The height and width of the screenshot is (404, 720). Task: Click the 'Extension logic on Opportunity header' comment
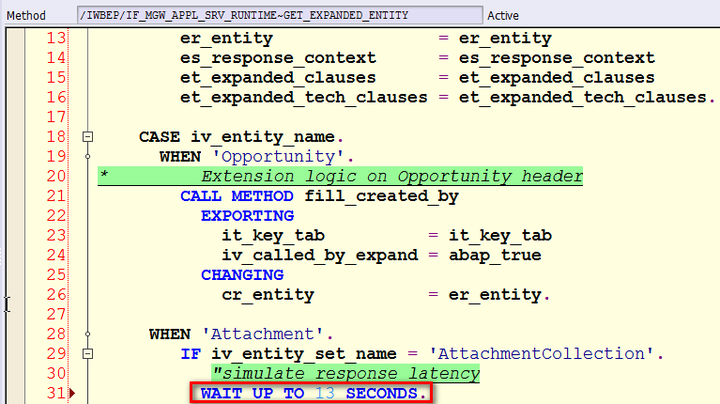tap(392, 176)
